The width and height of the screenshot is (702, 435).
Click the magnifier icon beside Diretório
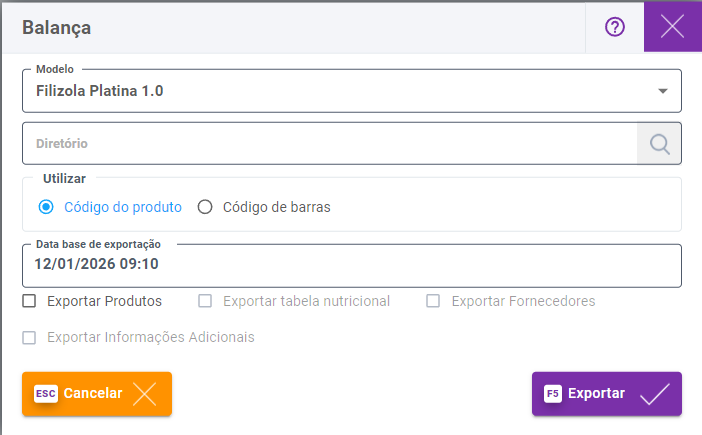[x=659, y=144]
